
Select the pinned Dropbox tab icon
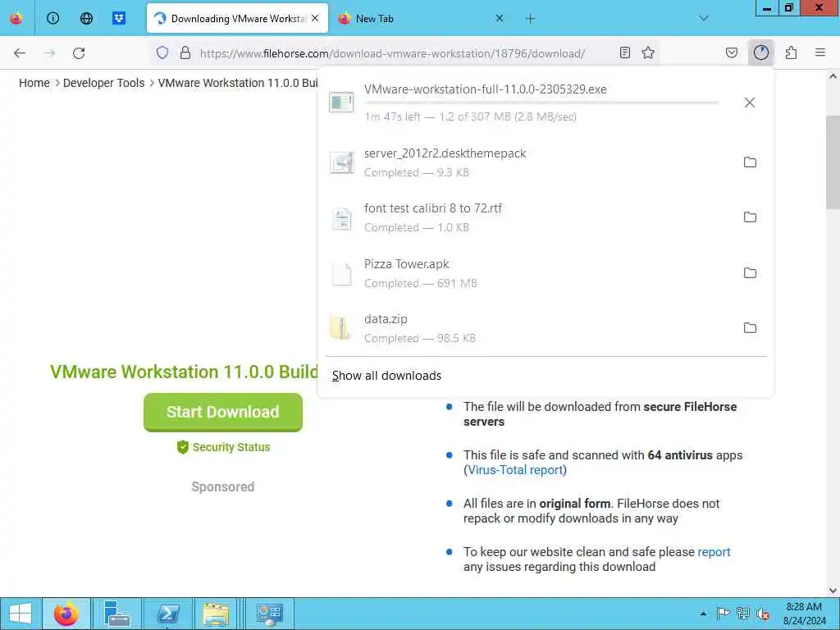pos(119,18)
